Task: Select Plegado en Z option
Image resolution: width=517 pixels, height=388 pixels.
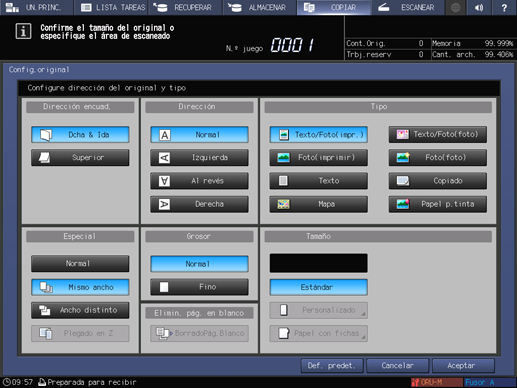Action: point(80,333)
